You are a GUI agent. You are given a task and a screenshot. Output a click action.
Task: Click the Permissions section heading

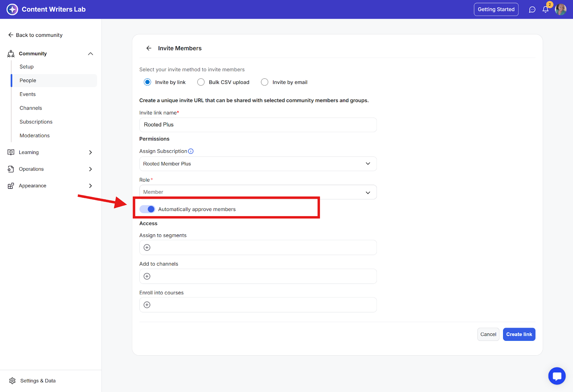[x=154, y=139]
